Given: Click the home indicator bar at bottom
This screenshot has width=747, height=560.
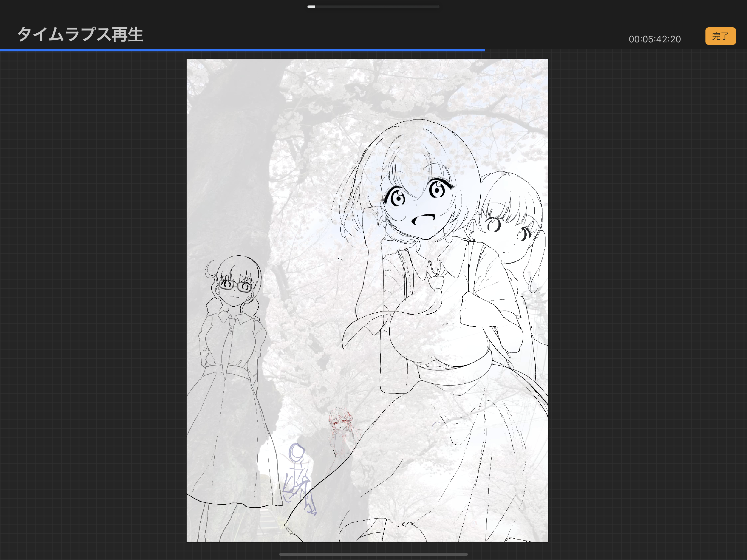Looking at the screenshot, I should [373, 554].
